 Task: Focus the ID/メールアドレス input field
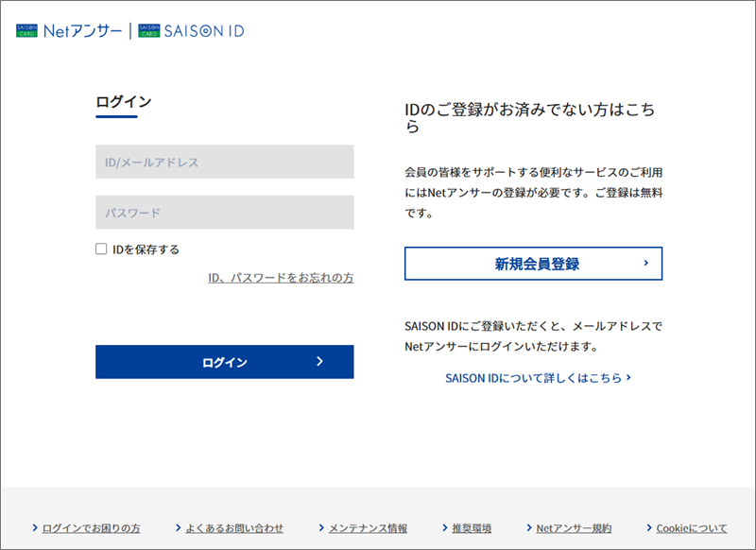click(x=224, y=162)
